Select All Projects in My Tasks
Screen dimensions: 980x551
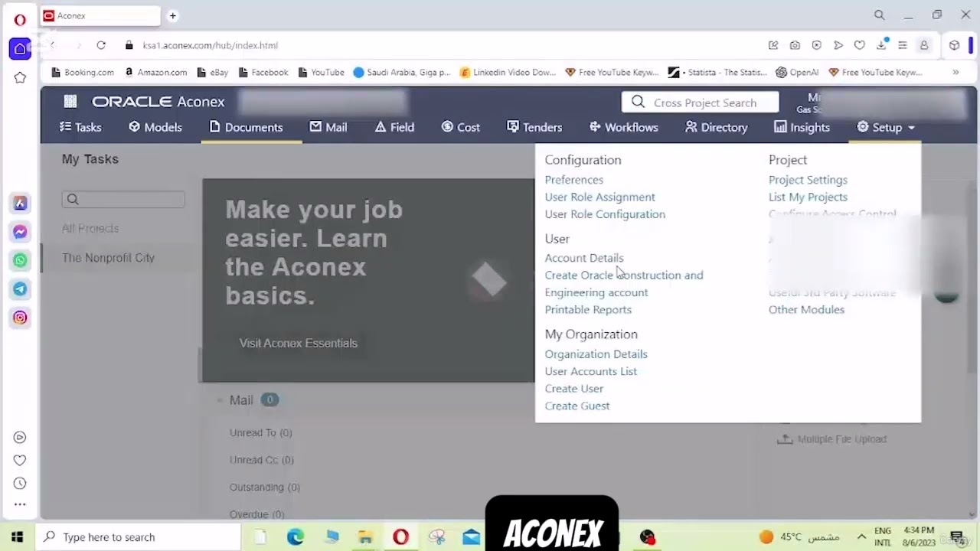[90, 228]
